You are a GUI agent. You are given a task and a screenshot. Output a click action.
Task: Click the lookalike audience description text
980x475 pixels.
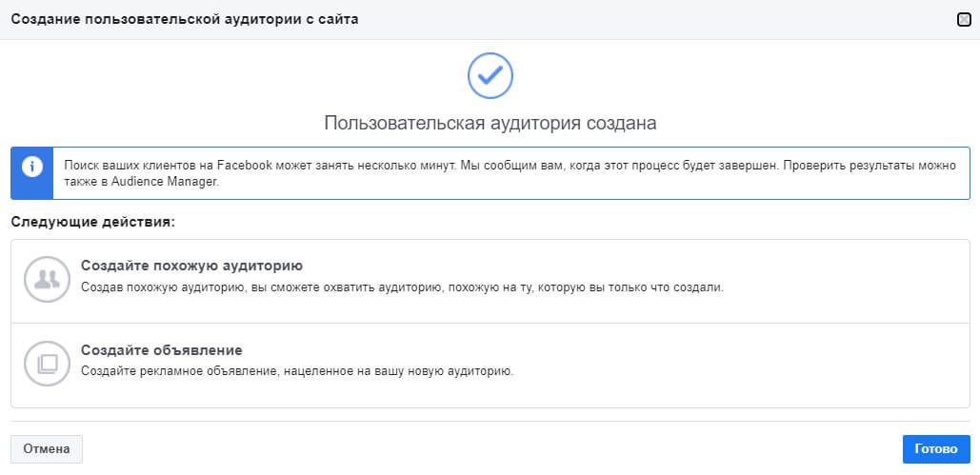pos(402,287)
